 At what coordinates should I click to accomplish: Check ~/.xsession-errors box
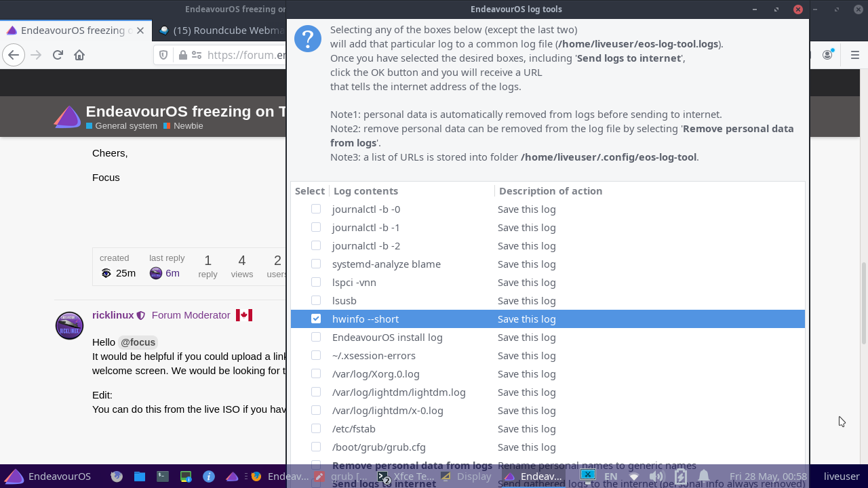click(x=316, y=356)
